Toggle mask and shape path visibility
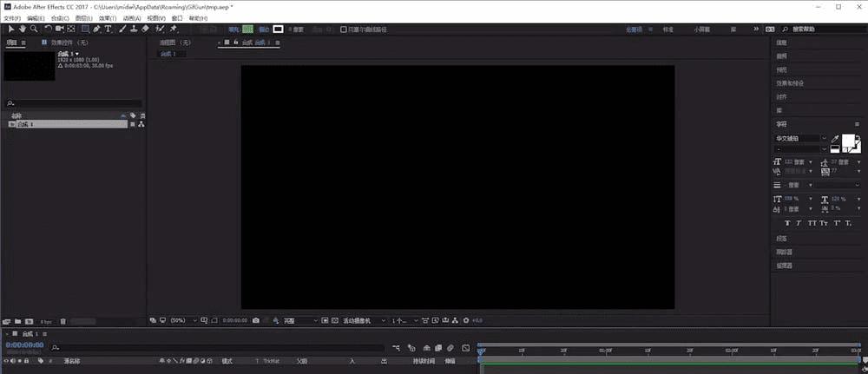The height and width of the screenshot is (374, 868). [x=214, y=320]
